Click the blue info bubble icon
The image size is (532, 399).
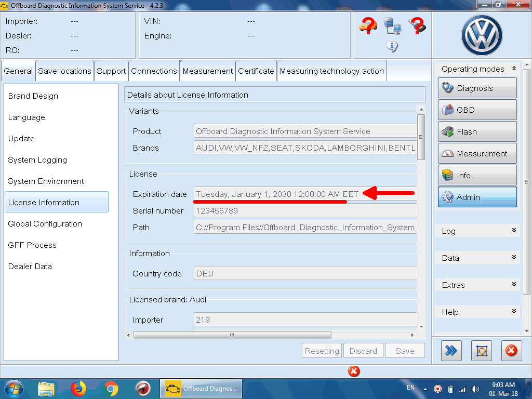point(392,47)
